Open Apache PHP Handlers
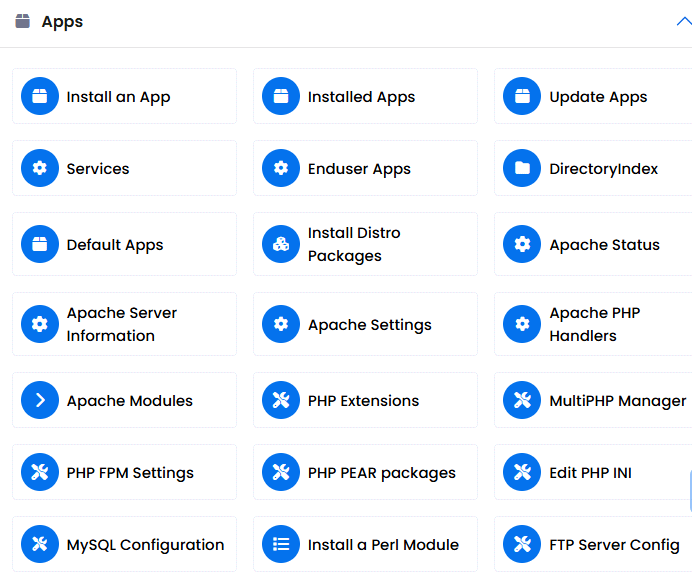Image resolution: width=692 pixels, height=575 pixels. pyautogui.click(x=595, y=324)
